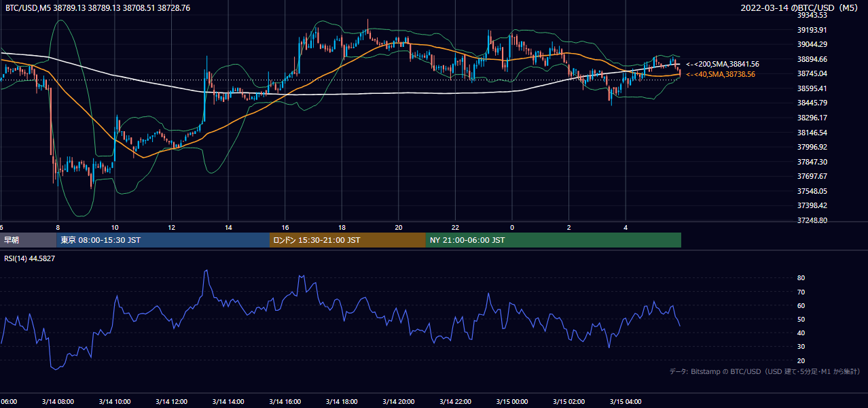Click the hour label 14 under chart
The width and height of the screenshot is (868, 408).
(x=228, y=228)
